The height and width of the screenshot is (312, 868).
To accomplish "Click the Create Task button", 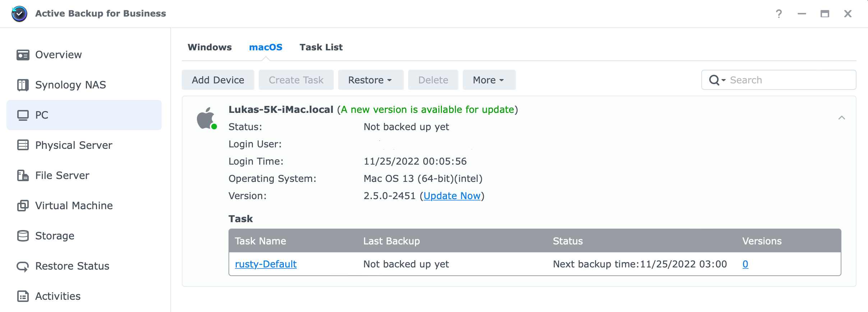I will point(296,80).
